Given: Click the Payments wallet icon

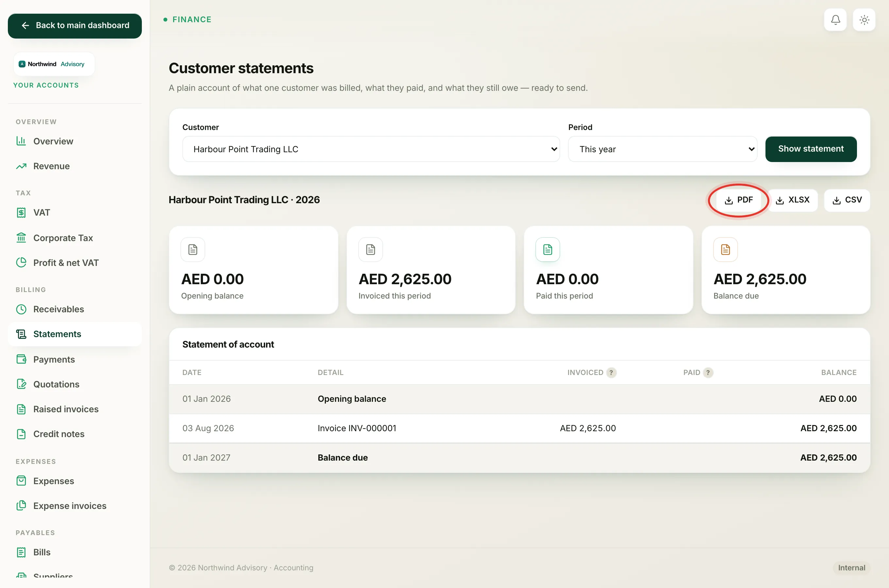Looking at the screenshot, I should [21, 359].
